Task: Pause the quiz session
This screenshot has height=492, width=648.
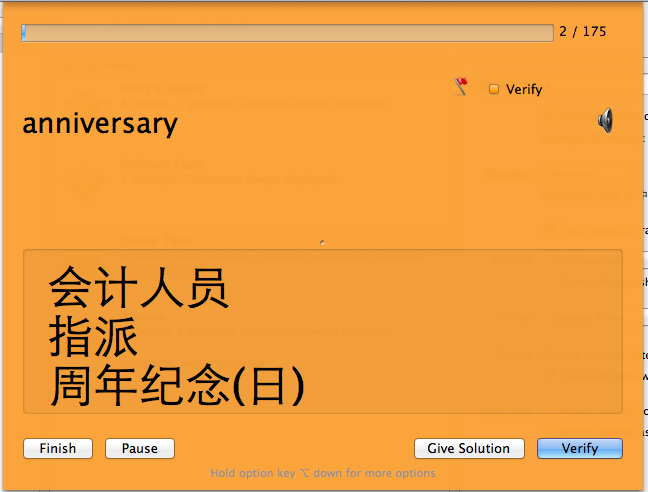Action: coord(140,448)
